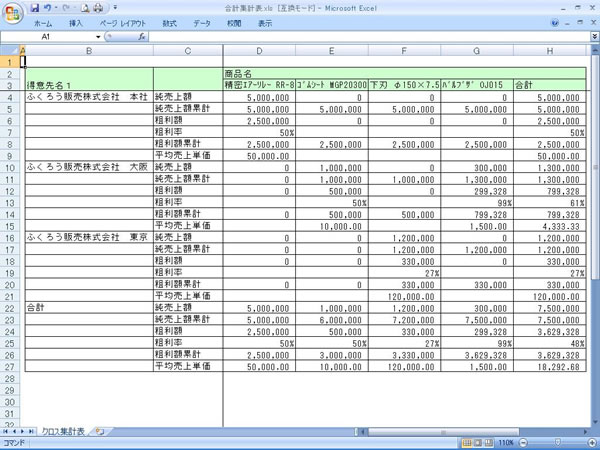This screenshot has width=600, height=450.
Task: Select column B header
Action: (x=89, y=51)
